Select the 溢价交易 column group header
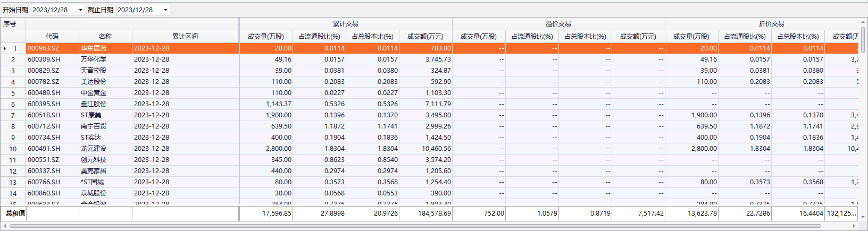868x231 pixels. [x=558, y=24]
